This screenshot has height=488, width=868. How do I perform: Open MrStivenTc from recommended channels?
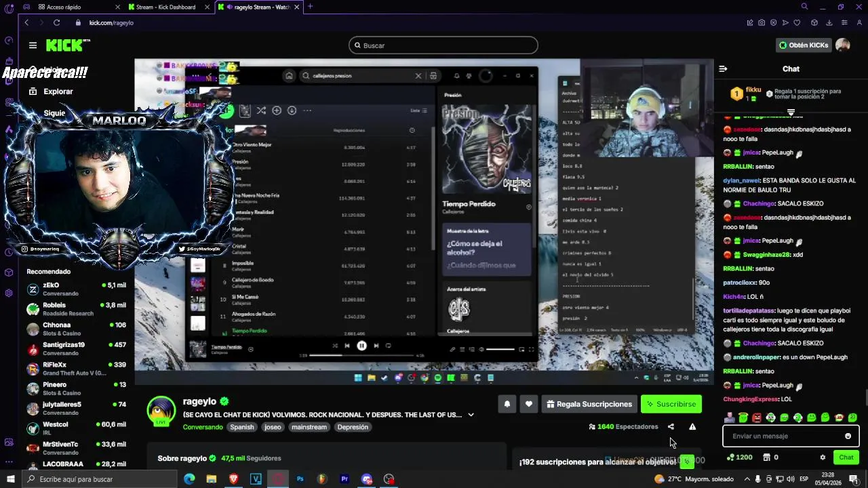(76, 448)
